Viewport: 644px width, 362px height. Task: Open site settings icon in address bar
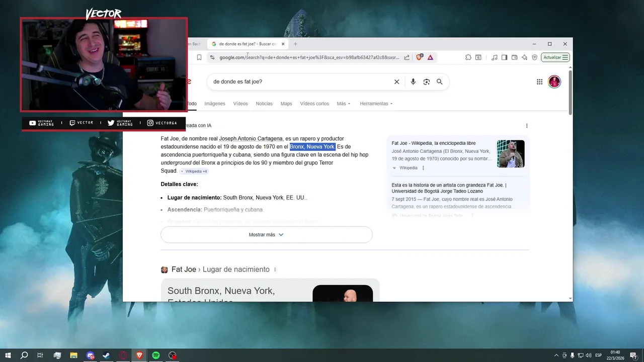(212, 57)
